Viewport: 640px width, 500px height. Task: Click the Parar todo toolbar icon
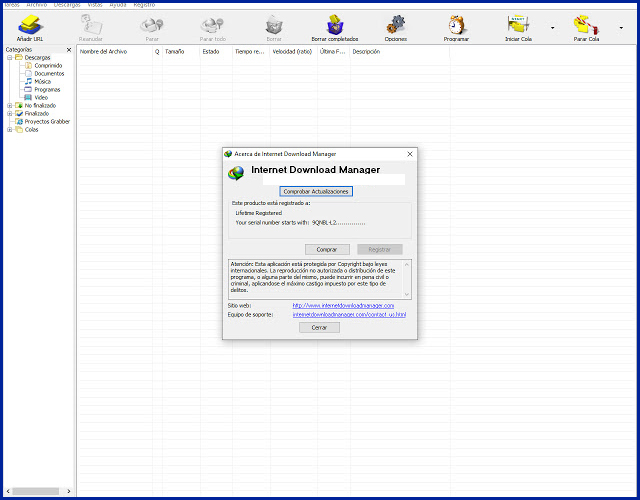(x=212, y=28)
